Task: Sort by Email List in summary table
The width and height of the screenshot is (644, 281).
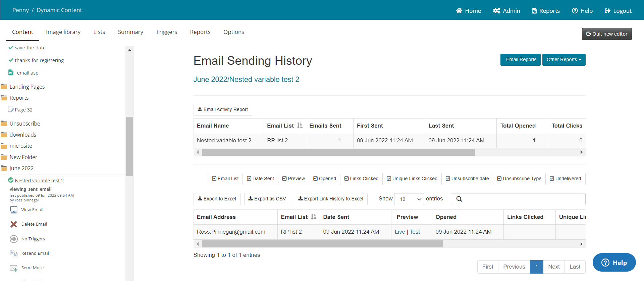Action: coord(300,126)
